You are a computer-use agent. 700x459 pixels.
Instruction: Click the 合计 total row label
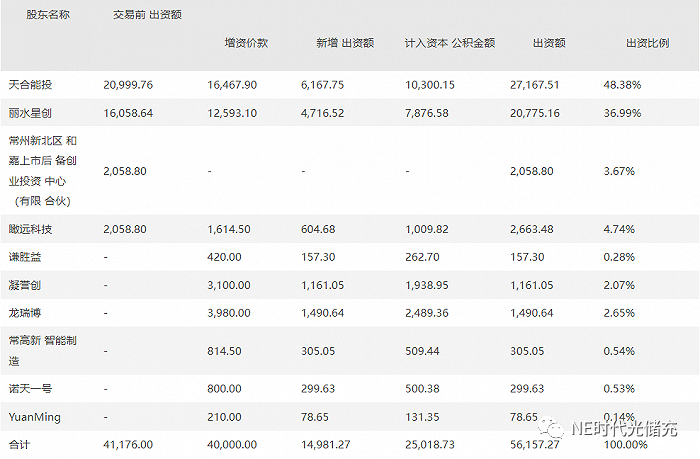click(x=18, y=444)
